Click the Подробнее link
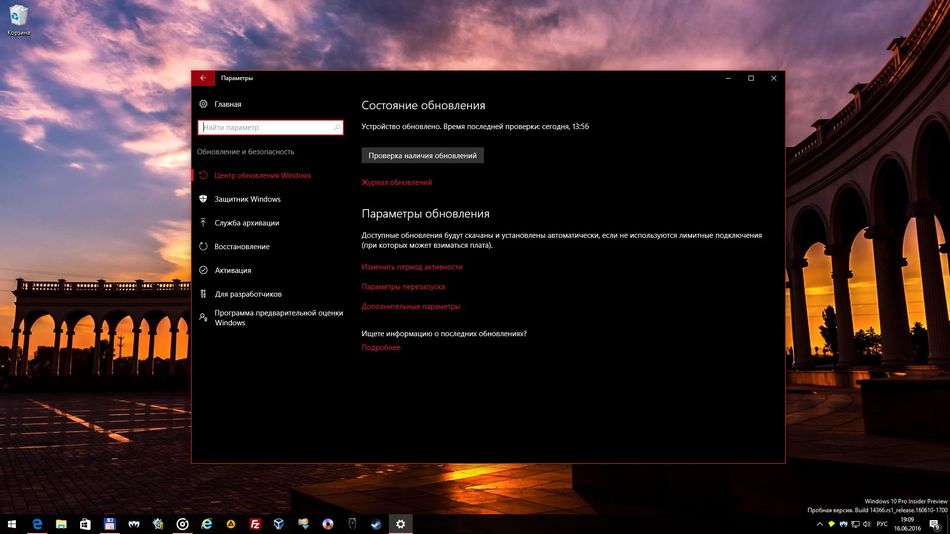 pyautogui.click(x=381, y=347)
